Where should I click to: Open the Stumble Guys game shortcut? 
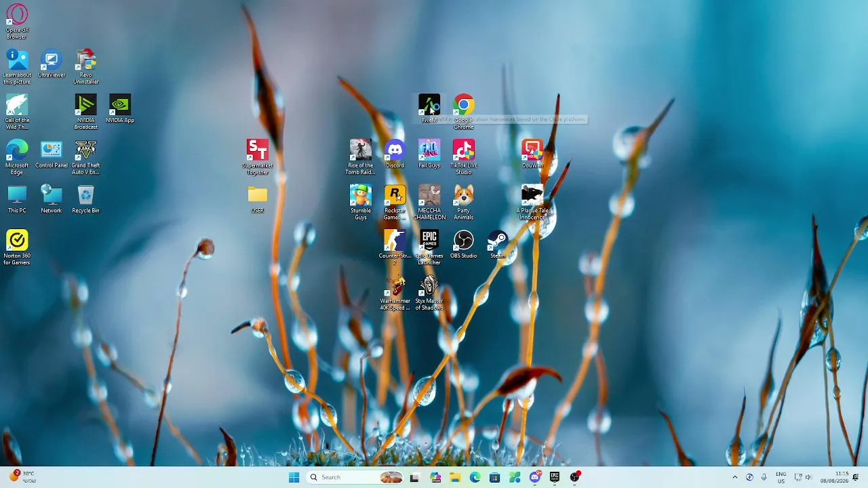click(x=361, y=202)
